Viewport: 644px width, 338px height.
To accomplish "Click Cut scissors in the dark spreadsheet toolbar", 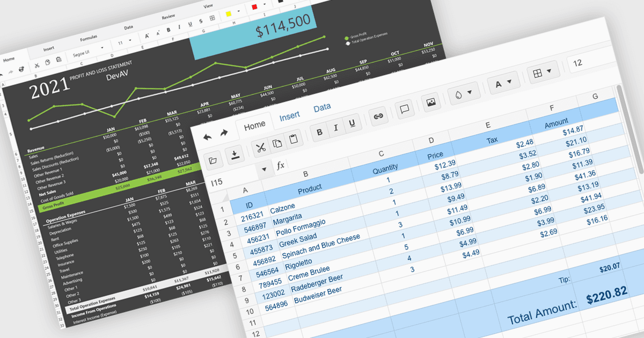I will [x=36, y=65].
